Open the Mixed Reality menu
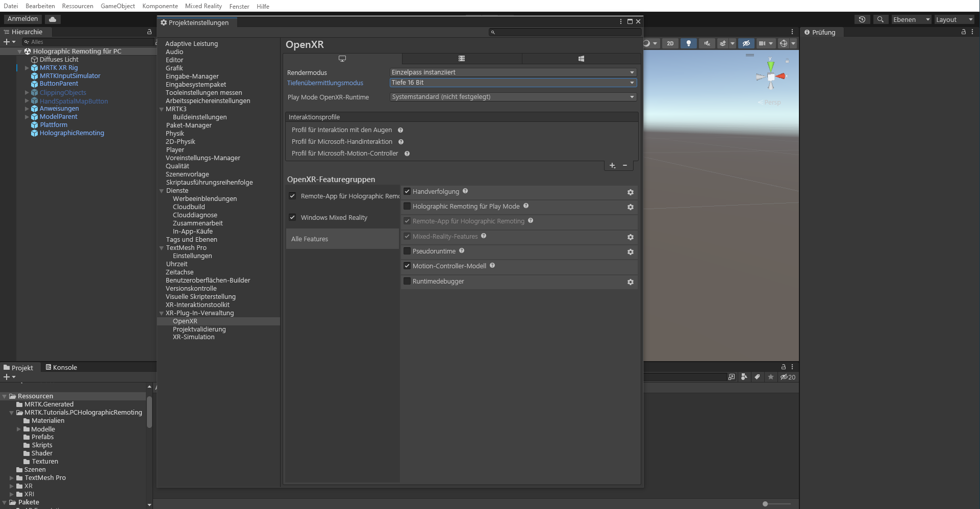This screenshot has height=509, width=980. (203, 6)
